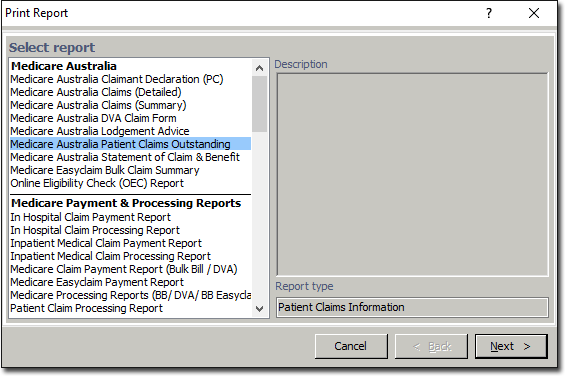Select In Hospital Claim Processing Report
This screenshot has height=376, width=565.
(x=130, y=230)
